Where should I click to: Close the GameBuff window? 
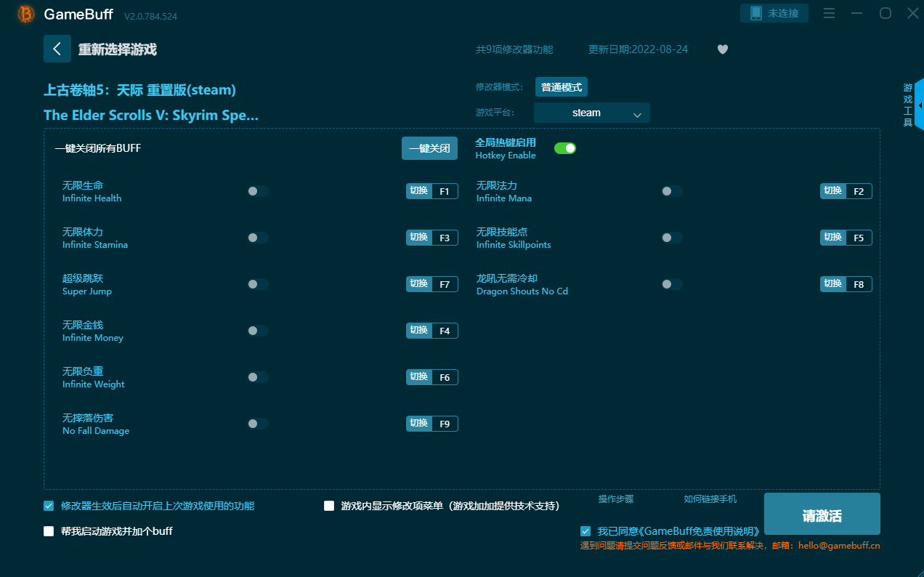pyautogui.click(x=912, y=13)
